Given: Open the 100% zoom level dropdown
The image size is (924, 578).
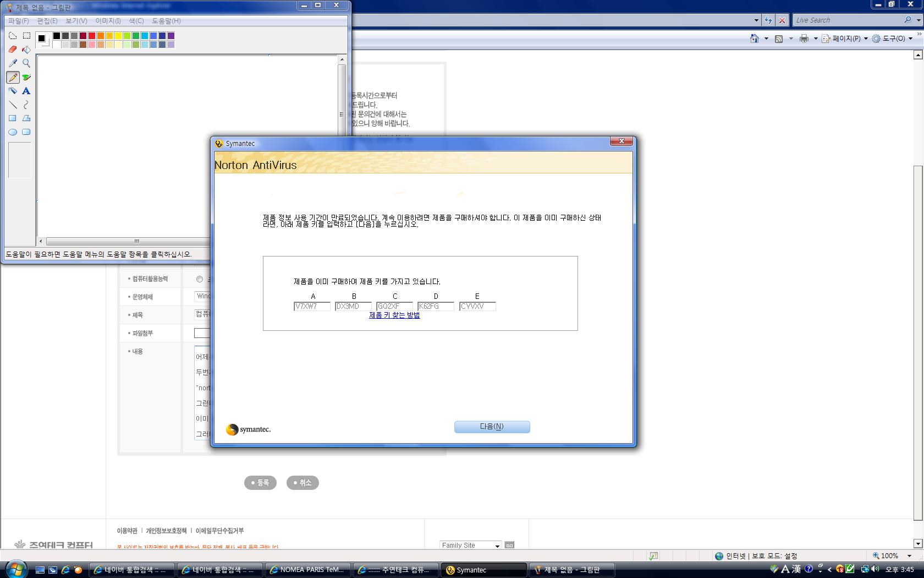Looking at the screenshot, I should (x=909, y=556).
